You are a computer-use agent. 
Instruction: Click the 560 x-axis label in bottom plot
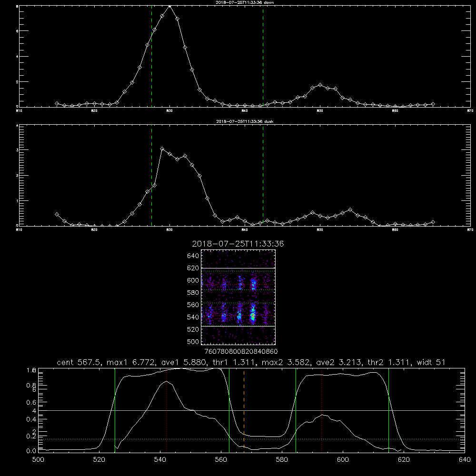pos(221,460)
